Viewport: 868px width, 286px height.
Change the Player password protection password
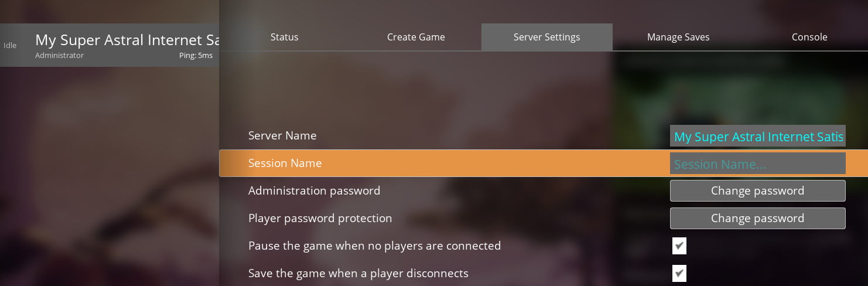tap(757, 218)
